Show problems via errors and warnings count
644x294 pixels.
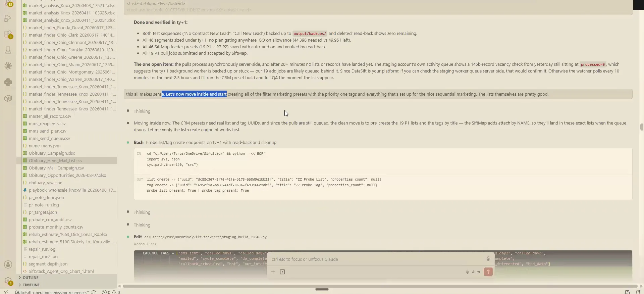coord(111,292)
